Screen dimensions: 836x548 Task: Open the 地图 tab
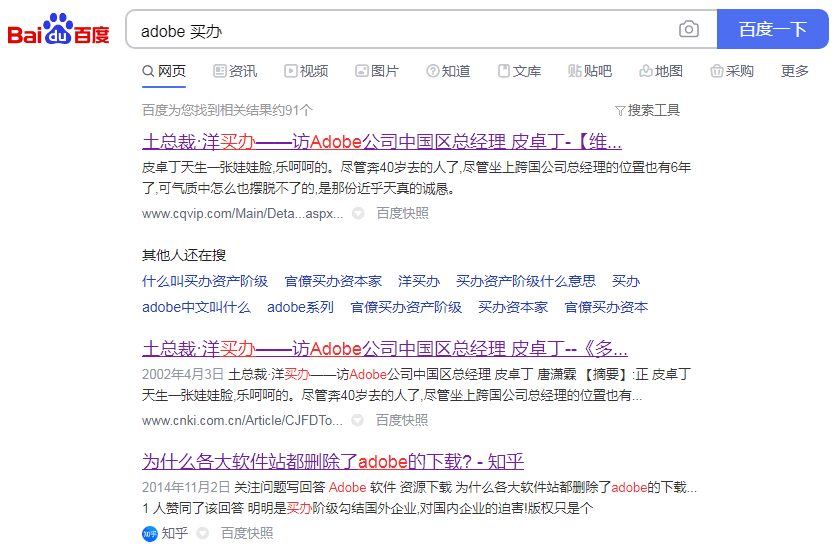click(x=661, y=71)
